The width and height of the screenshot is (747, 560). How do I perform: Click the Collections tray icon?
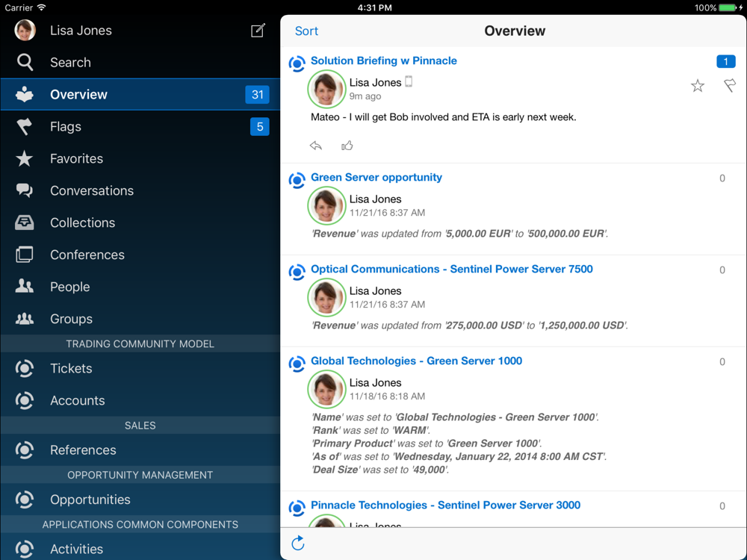tap(25, 223)
